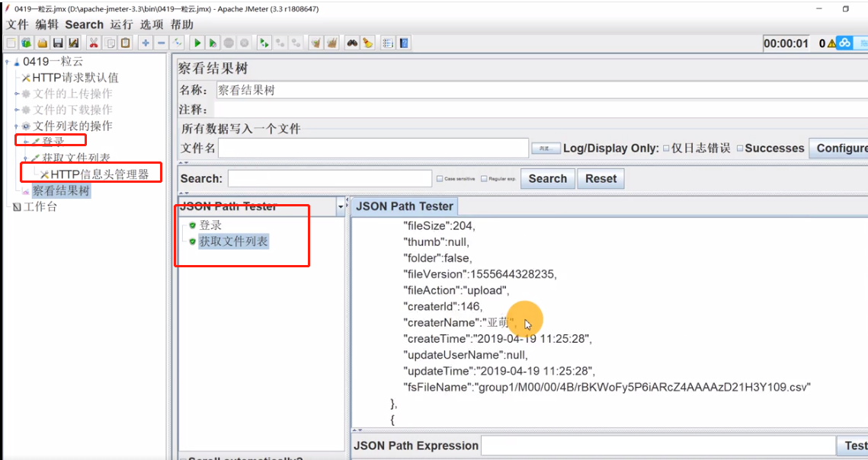This screenshot has width=868, height=460.
Task: Enable the Regular exp. checkbox
Action: [x=484, y=179]
